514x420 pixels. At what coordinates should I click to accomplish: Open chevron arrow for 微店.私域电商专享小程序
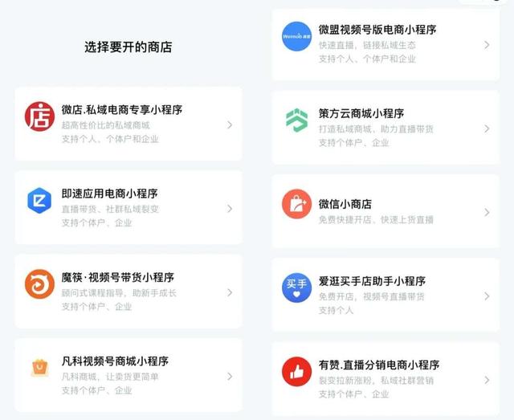point(230,125)
